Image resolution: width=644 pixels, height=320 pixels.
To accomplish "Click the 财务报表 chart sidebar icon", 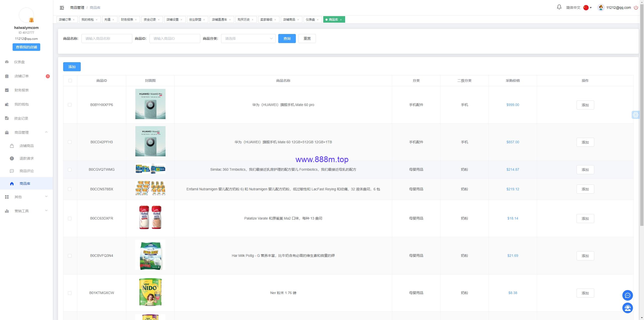I will pyautogui.click(x=7, y=90).
